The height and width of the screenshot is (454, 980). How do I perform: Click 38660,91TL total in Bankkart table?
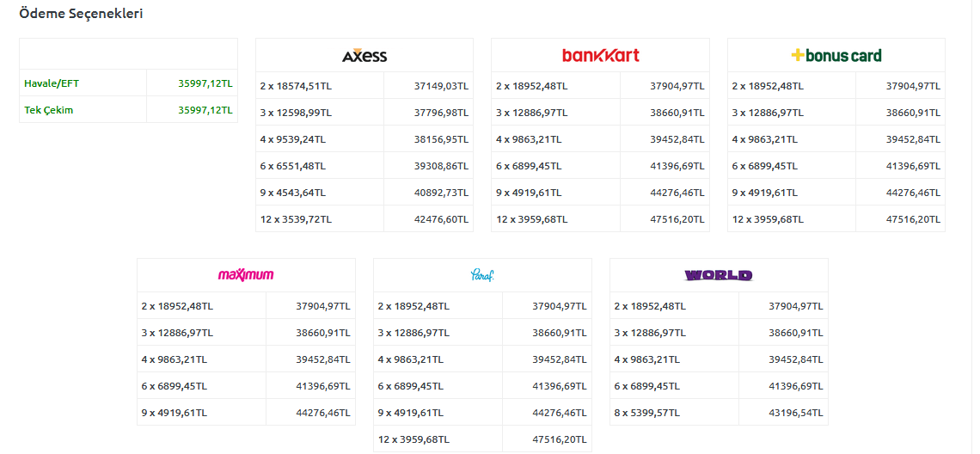677,113
